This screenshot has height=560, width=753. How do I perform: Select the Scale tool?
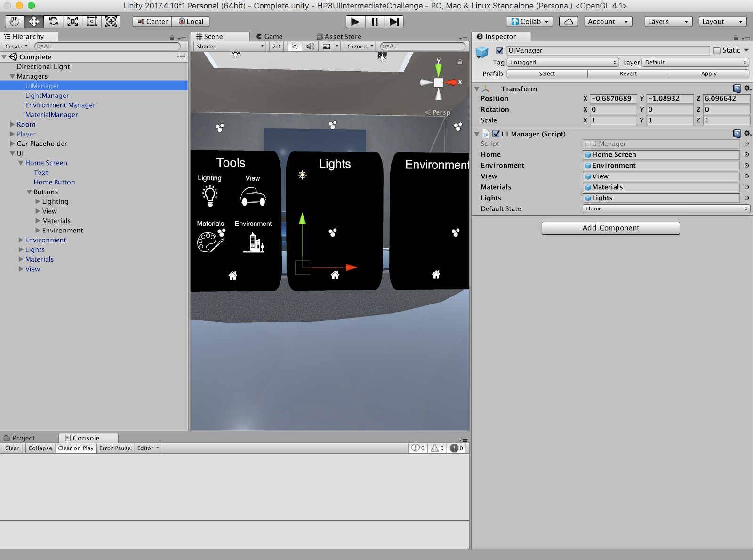point(72,22)
